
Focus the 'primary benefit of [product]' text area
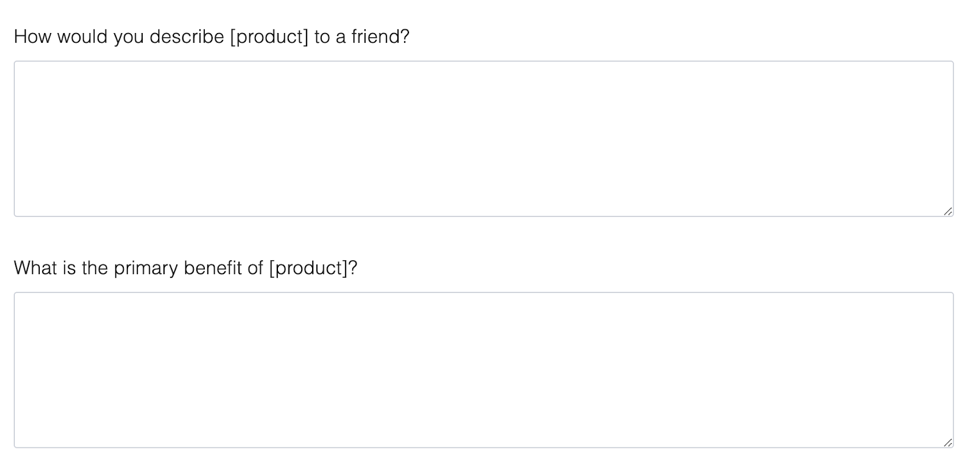[x=483, y=369]
